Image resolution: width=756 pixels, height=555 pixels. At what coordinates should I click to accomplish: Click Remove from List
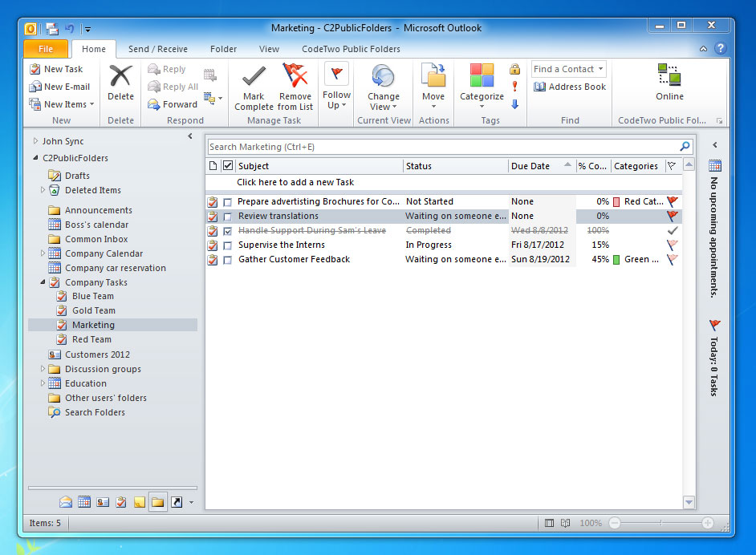295,87
